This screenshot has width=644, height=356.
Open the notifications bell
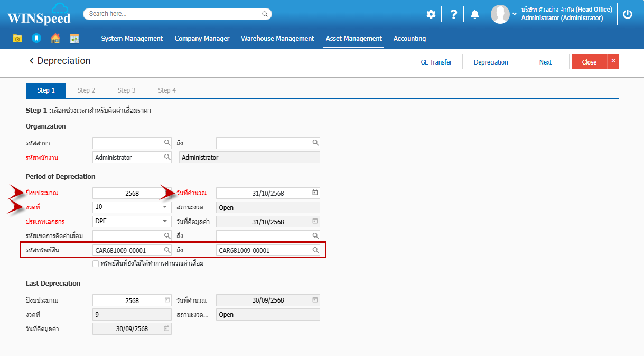pyautogui.click(x=475, y=14)
